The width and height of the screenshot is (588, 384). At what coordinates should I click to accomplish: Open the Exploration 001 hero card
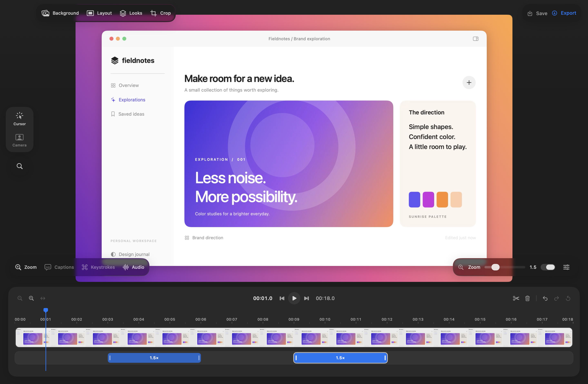pos(288,164)
